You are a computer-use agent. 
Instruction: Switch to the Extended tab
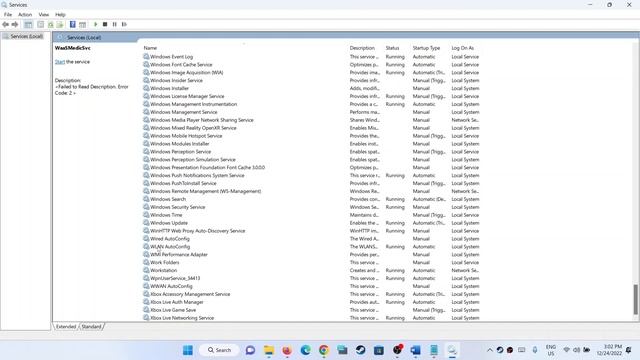tap(66, 327)
